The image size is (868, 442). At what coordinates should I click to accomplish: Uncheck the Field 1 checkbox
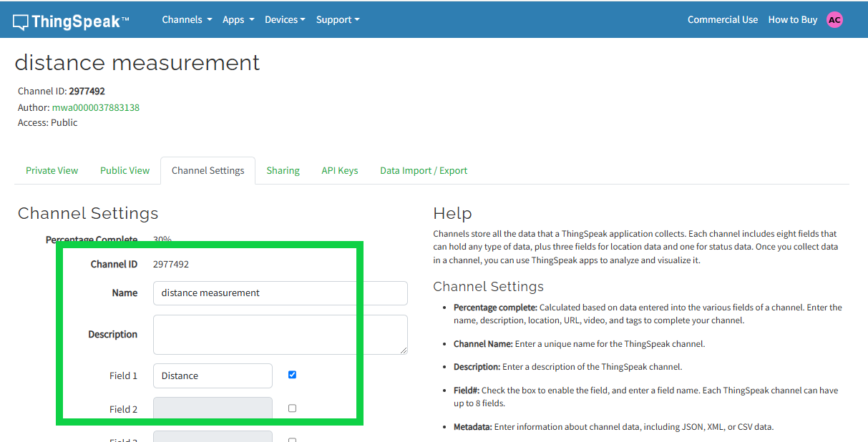pos(292,375)
